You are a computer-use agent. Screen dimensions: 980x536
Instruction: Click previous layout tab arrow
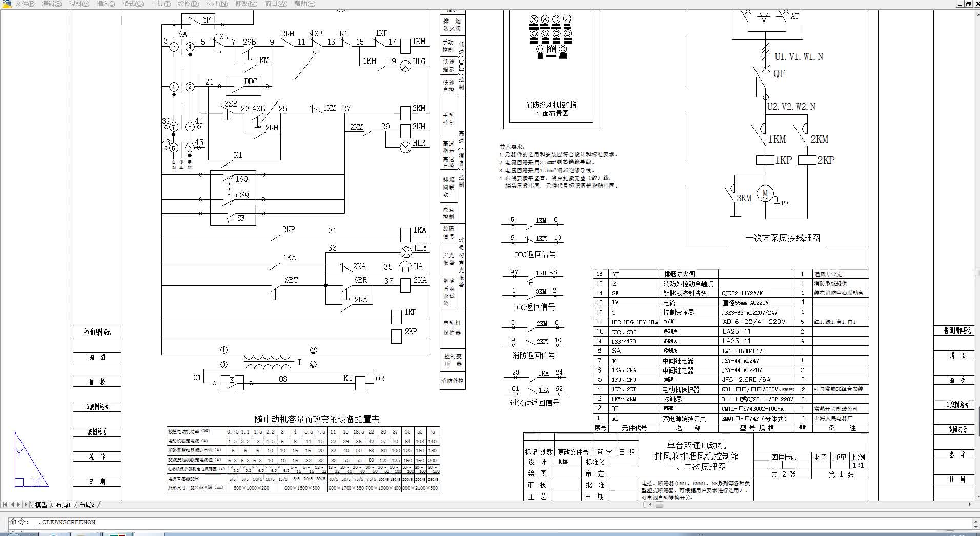[12, 505]
